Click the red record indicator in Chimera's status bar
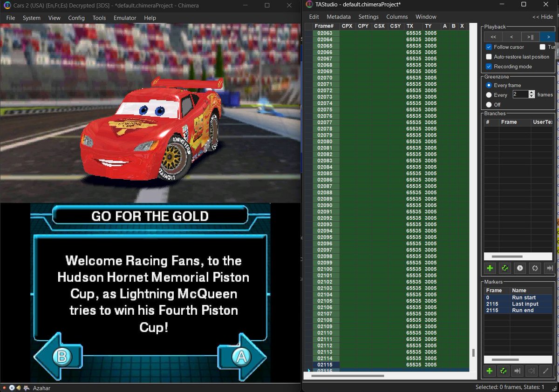Image resolution: width=559 pixels, height=392 pixels. 4,387
